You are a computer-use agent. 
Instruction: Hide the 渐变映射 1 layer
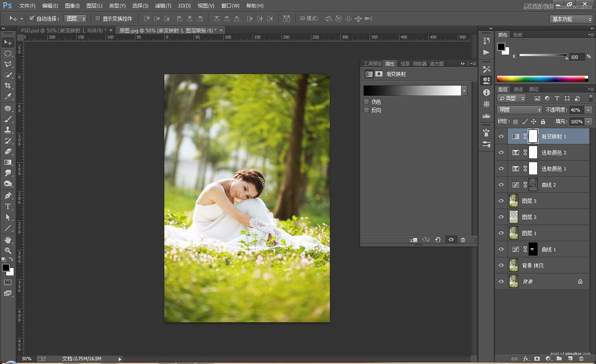tap(501, 136)
